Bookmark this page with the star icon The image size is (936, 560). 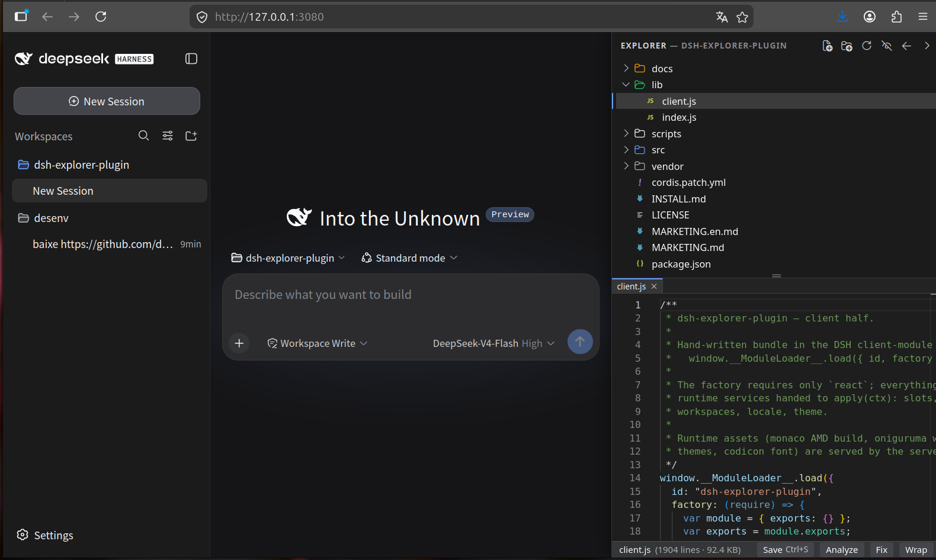coord(742,17)
